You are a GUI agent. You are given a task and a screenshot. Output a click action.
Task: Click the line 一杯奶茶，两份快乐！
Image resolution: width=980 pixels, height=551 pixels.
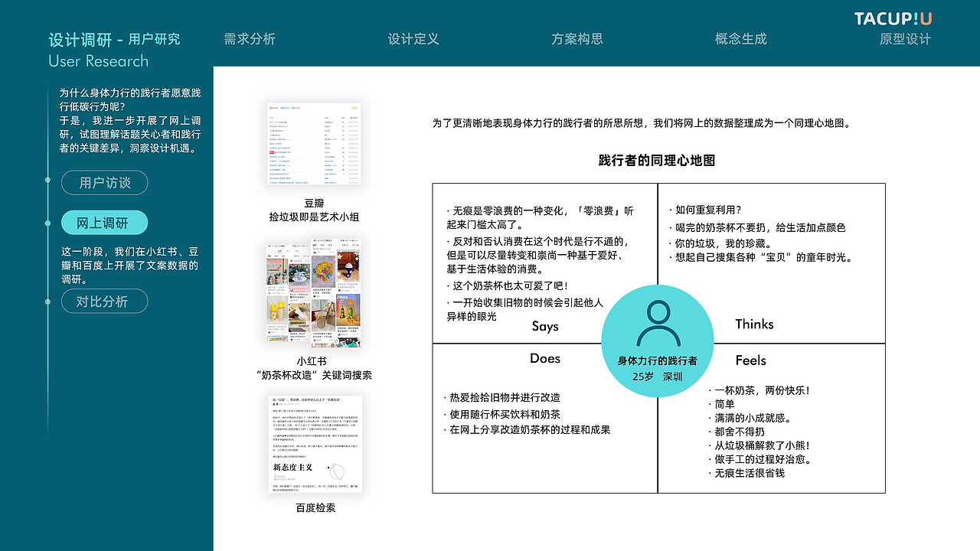(759, 390)
